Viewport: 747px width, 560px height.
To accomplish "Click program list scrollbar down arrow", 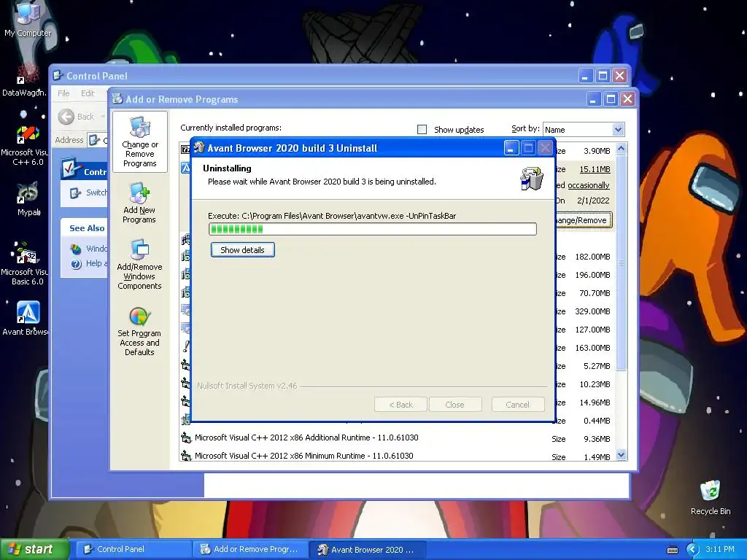I will click(x=621, y=455).
